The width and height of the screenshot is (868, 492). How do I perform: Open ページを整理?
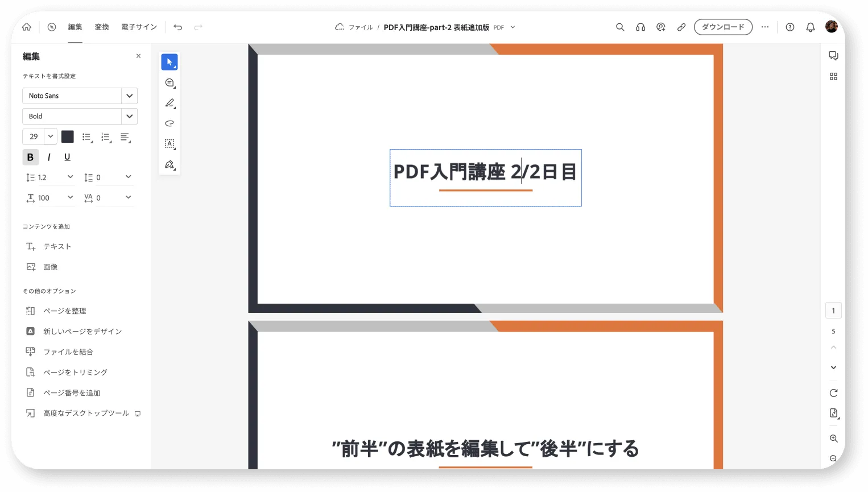(x=65, y=311)
